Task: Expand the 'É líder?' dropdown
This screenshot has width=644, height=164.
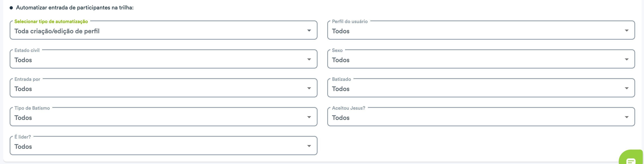Action: pos(163,146)
